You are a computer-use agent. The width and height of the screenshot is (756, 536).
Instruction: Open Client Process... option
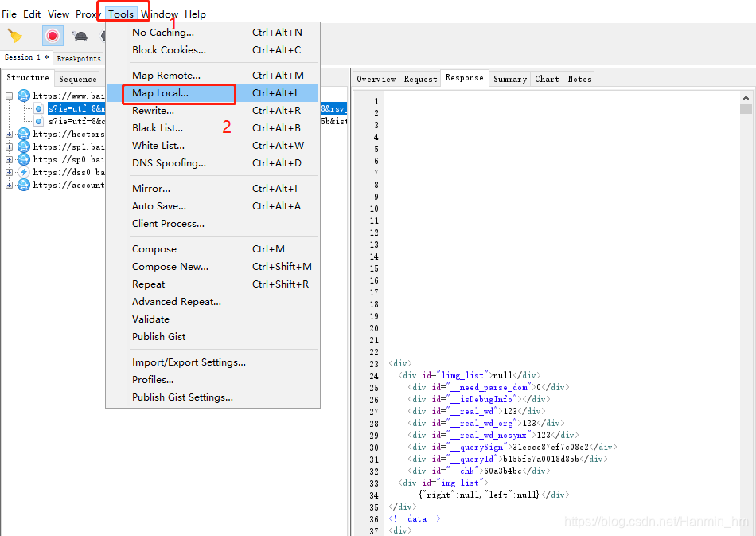[212, 223]
